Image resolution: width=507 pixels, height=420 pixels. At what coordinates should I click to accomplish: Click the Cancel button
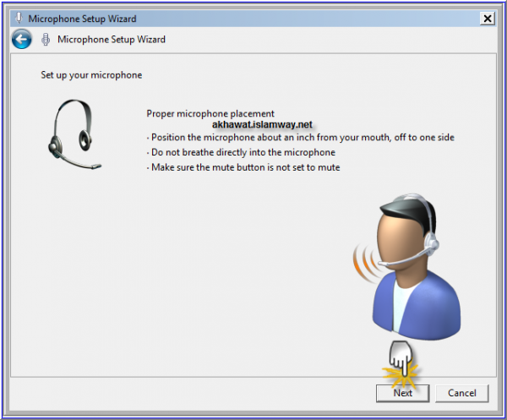click(461, 393)
